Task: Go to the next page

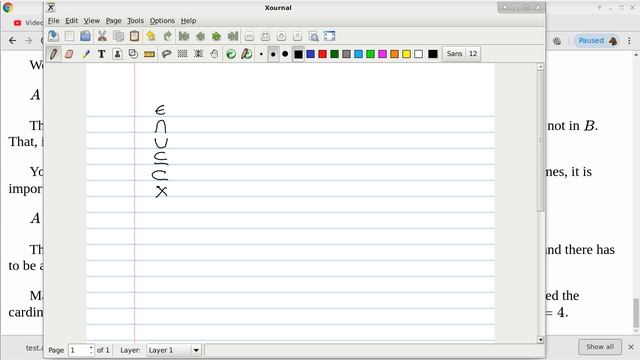Action: [x=216, y=36]
